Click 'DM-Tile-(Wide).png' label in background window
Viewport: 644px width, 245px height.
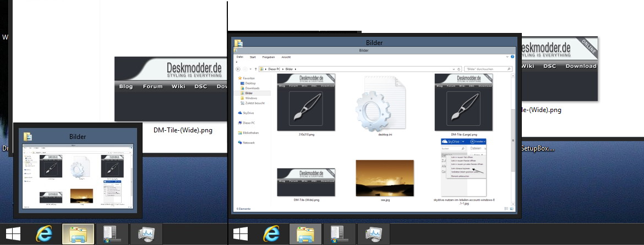pyautogui.click(x=183, y=130)
